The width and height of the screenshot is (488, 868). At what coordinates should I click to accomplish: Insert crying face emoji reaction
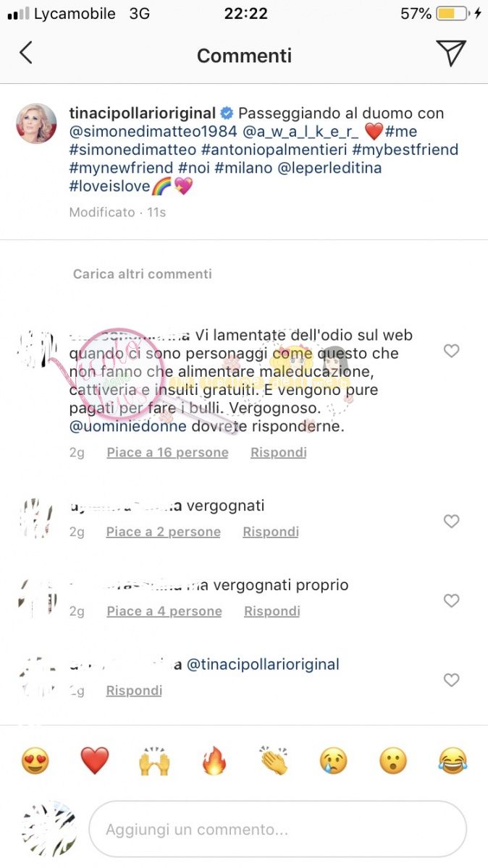[x=334, y=761]
